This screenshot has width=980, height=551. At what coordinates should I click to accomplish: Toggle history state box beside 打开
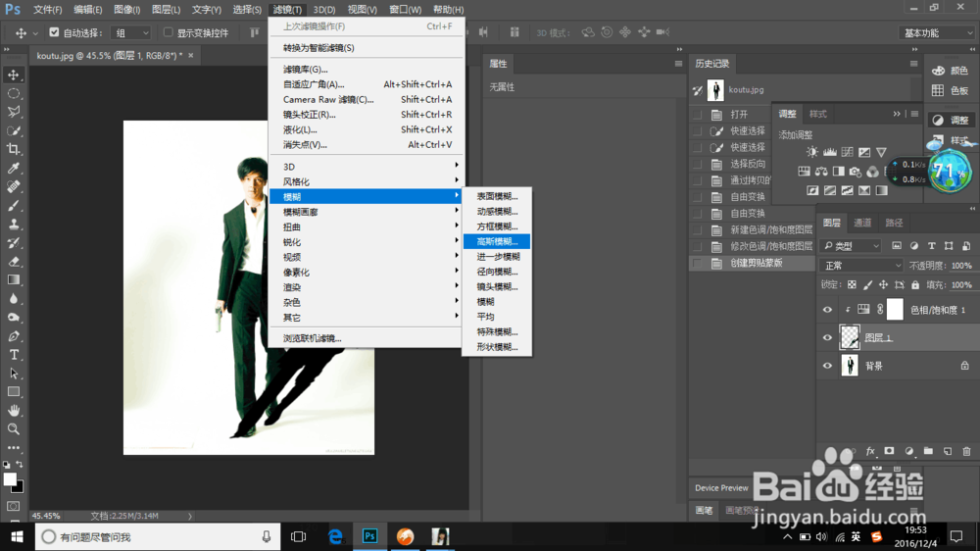pos(698,115)
